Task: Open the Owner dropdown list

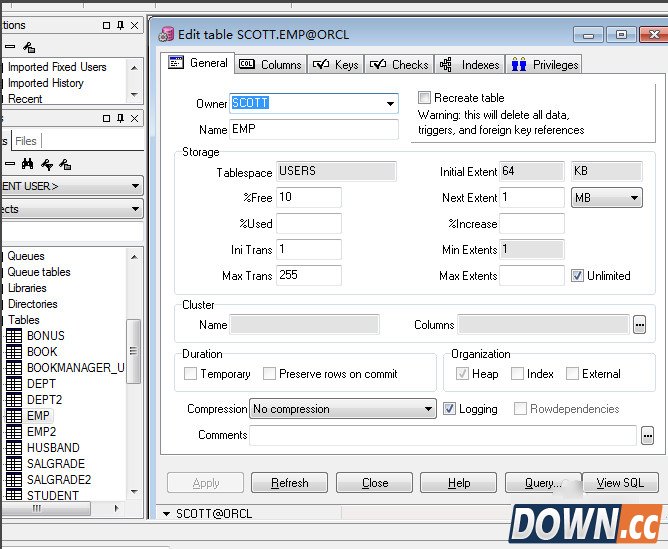Action: (x=390, y=103)
